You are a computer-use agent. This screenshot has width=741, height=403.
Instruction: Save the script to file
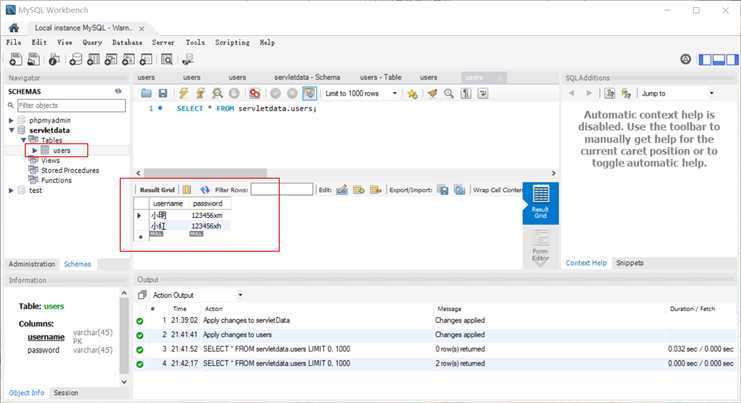click(x=163, y=94)
